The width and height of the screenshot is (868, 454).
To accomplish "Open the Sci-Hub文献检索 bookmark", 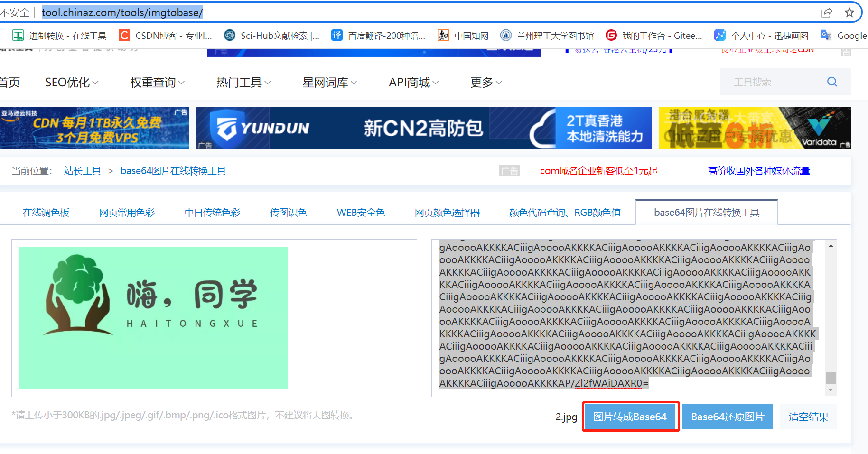I will point(271,35).
